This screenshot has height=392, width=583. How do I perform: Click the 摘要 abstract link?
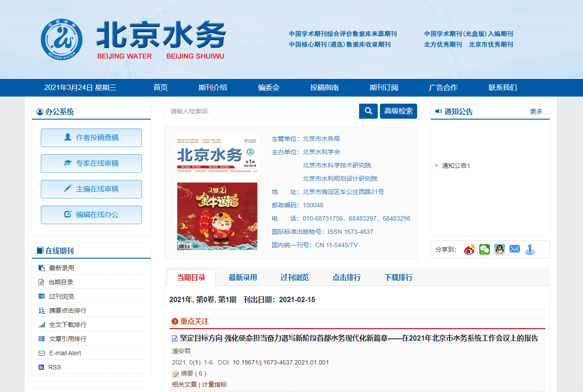tap(187, 374)
